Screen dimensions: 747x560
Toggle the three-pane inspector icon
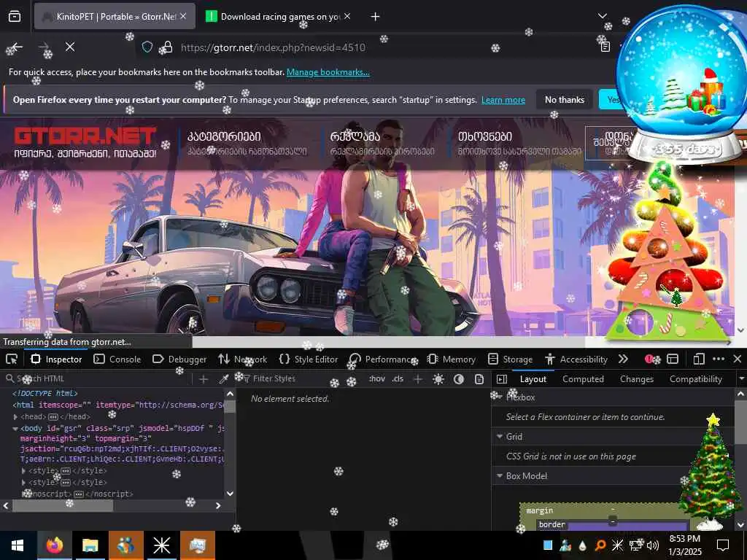click(502, 379)
